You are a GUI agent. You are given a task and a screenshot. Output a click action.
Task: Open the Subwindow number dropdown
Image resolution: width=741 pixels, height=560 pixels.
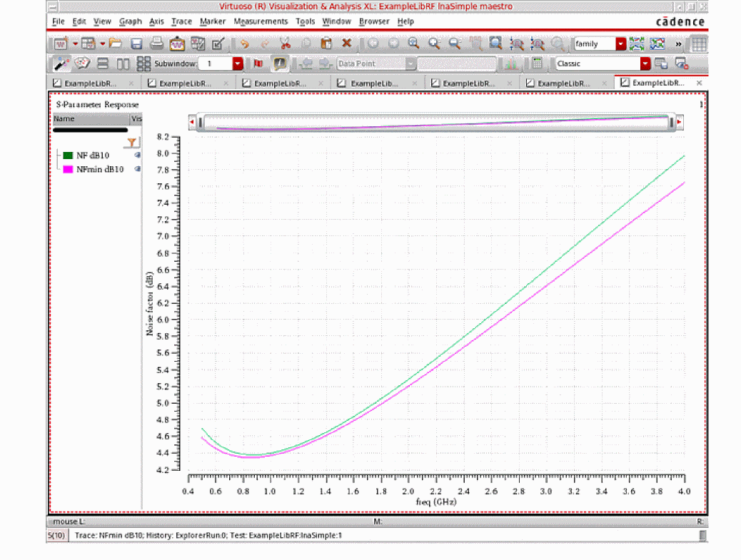point(238,63)
